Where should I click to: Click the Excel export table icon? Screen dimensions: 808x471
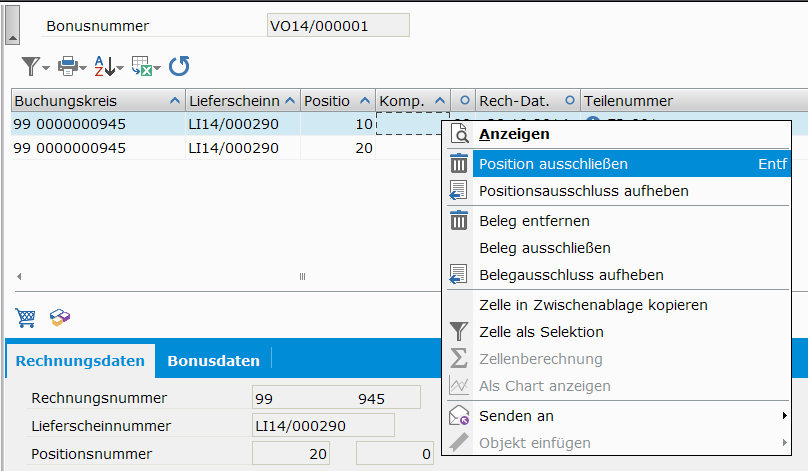[143, 67]
